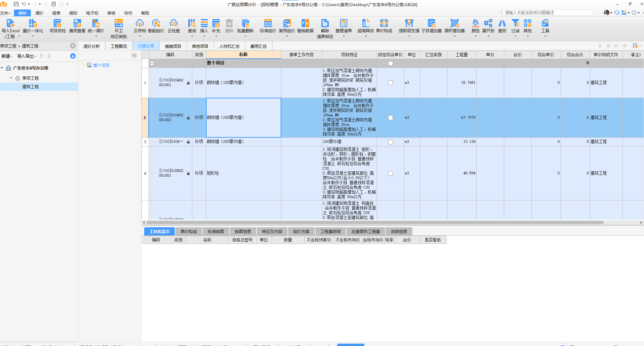
Task: Click the search box 请输入功能名称或问题描述
Action: click(546, 13)
